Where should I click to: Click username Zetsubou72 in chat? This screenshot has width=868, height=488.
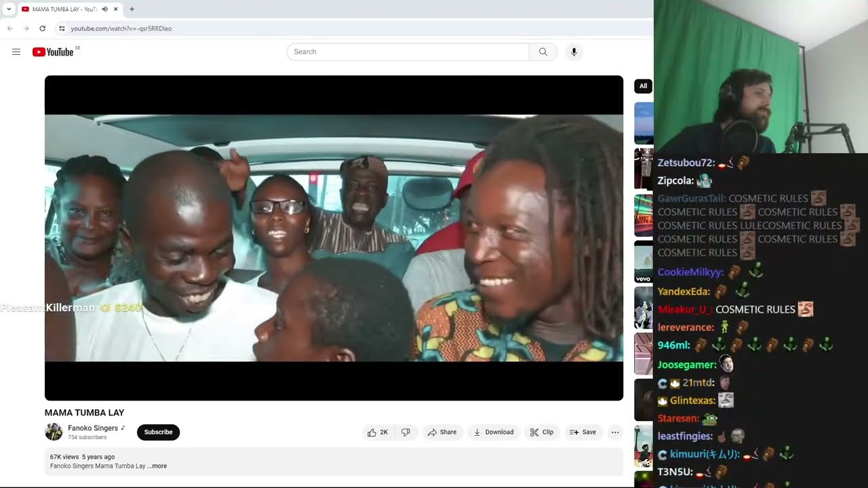(686, 163)
